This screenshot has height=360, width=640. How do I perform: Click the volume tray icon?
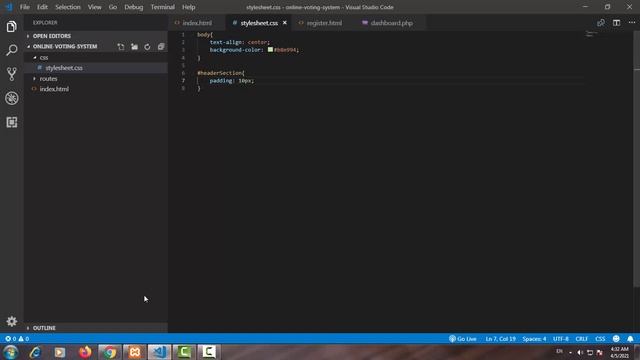[x=580, y=352]
